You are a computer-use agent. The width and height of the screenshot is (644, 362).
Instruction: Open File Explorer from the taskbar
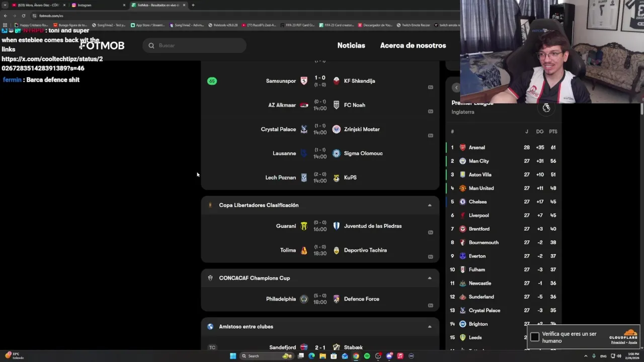click(323, 356)
